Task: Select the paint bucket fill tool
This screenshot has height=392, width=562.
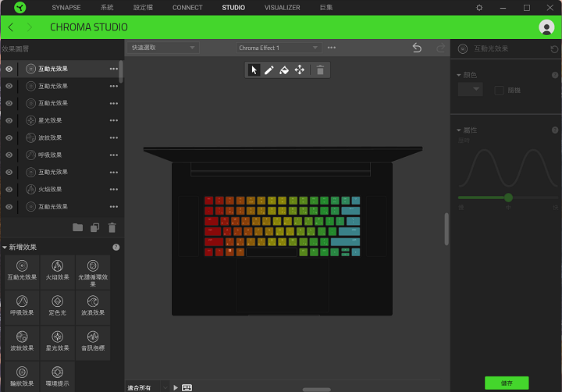Action: (x=284, y=70)
